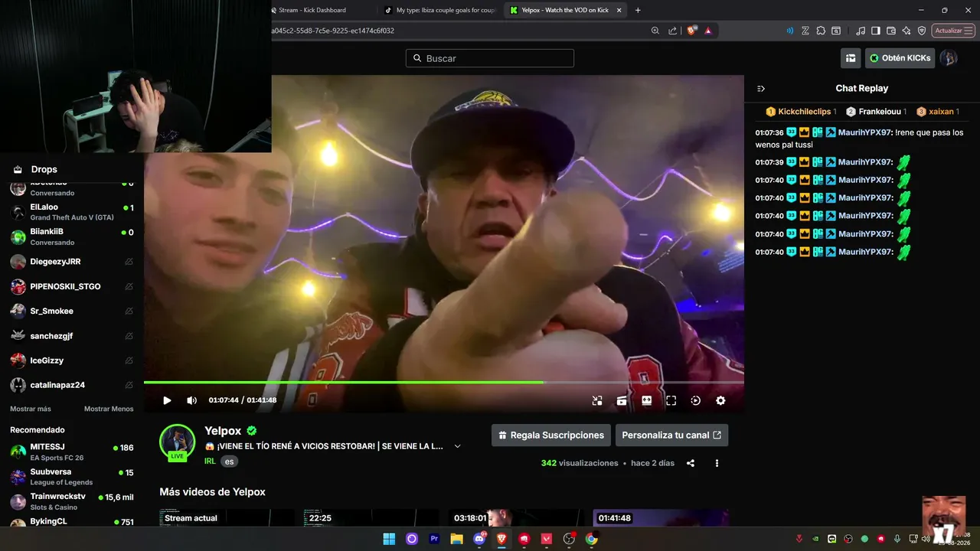Open the IRL category link
The width and height of the screenshot is (980, 551).
pos(210,461)
